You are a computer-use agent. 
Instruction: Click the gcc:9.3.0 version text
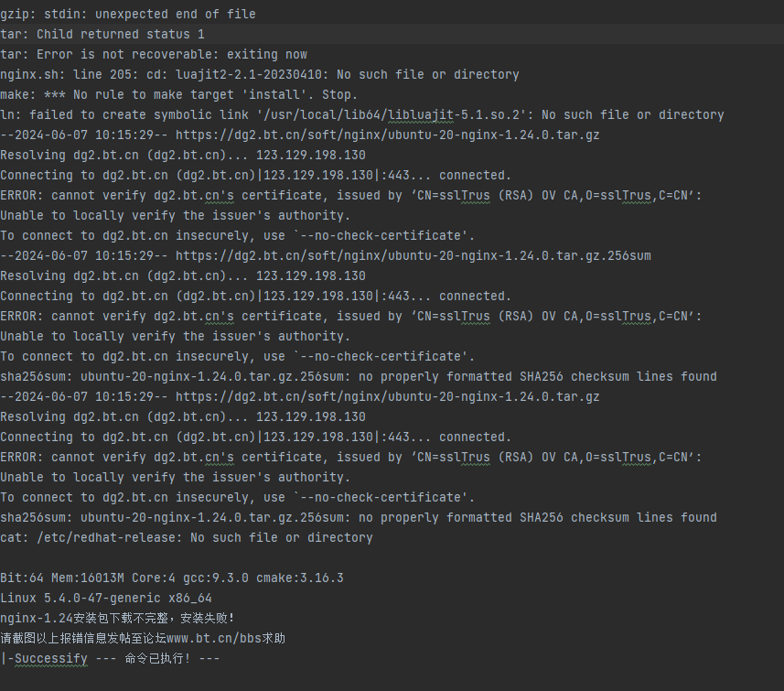(x=216, y=578)
